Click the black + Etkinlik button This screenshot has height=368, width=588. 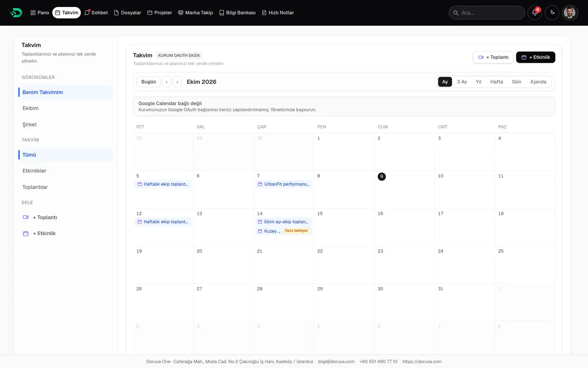[x=536, y=57]
